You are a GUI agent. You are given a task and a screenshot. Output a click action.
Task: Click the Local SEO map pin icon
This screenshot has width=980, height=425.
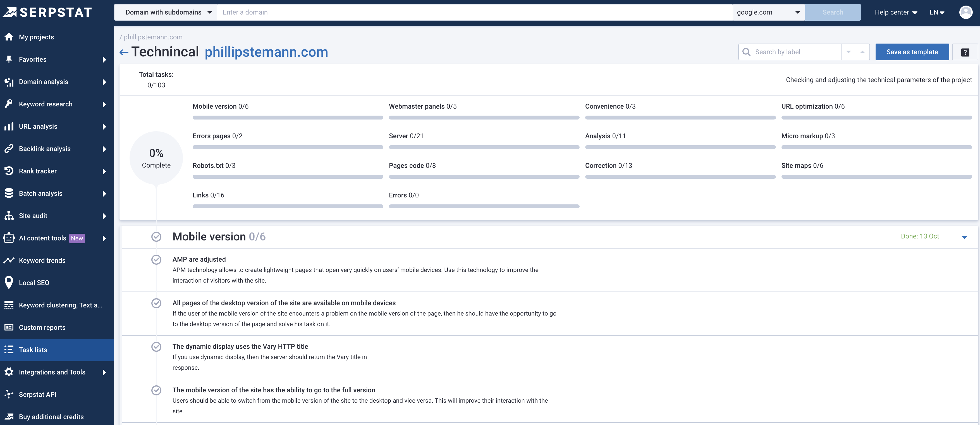point(9,283)
